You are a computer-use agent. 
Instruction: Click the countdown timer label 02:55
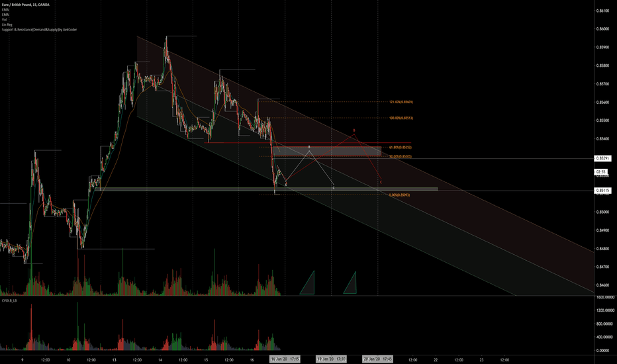pyautogui.click(x=602, y=171)
